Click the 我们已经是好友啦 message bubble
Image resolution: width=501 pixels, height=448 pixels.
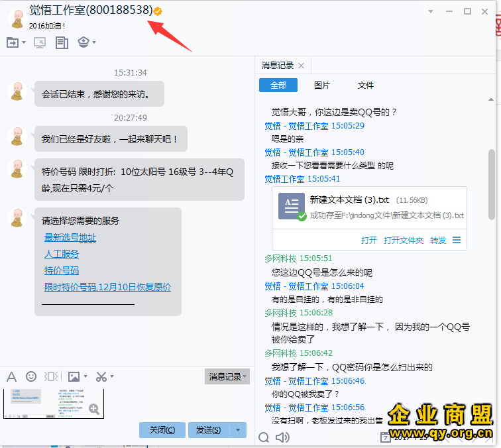[x=111, y=139]
